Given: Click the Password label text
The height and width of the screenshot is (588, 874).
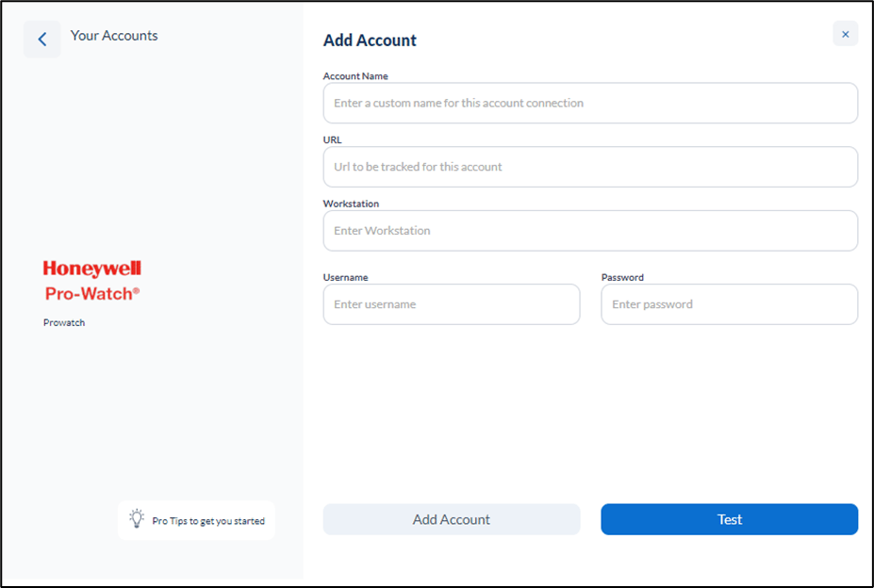Looking at the screenshot, I should pyautogui.click(x=622, y=278).
